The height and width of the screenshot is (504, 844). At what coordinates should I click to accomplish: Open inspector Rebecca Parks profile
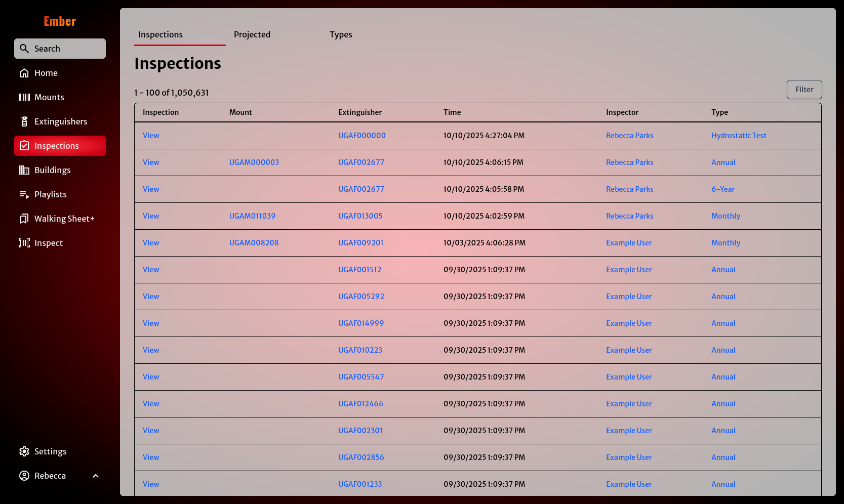pos(629,135)
